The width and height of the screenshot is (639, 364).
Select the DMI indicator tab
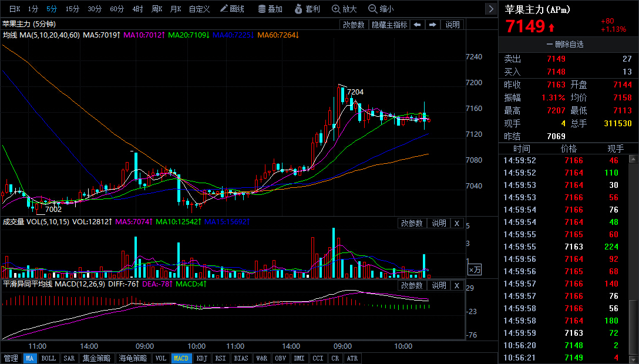(x=299, y=358)
